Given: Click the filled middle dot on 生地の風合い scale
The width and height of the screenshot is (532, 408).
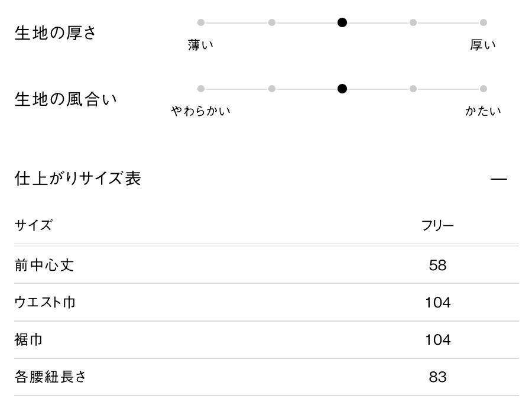Looking at the screenshot, I should pyautogui.click(x=342, y=89).
